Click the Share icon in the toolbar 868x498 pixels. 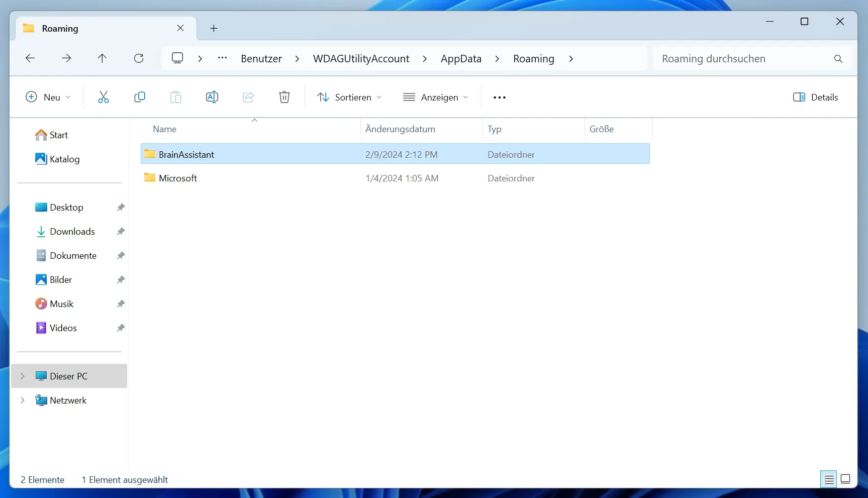pyautogui.click(x=248, y=97)
